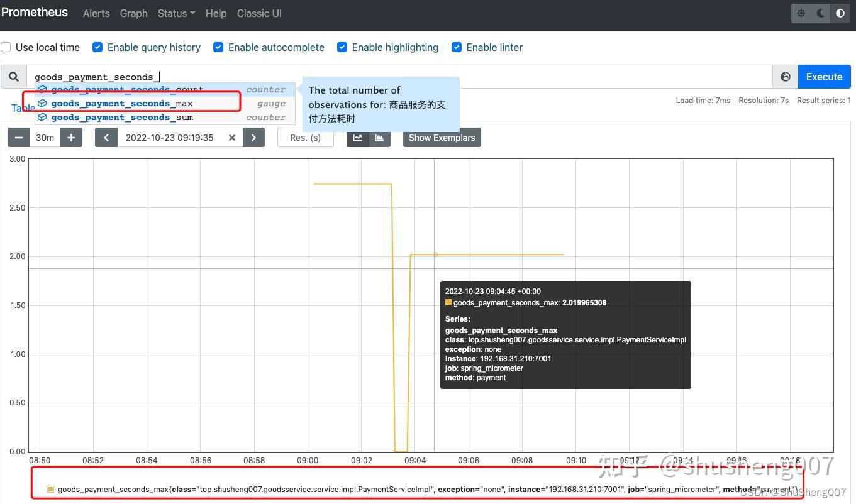Select the stacked graph display icon

click(x=379, y=137)
